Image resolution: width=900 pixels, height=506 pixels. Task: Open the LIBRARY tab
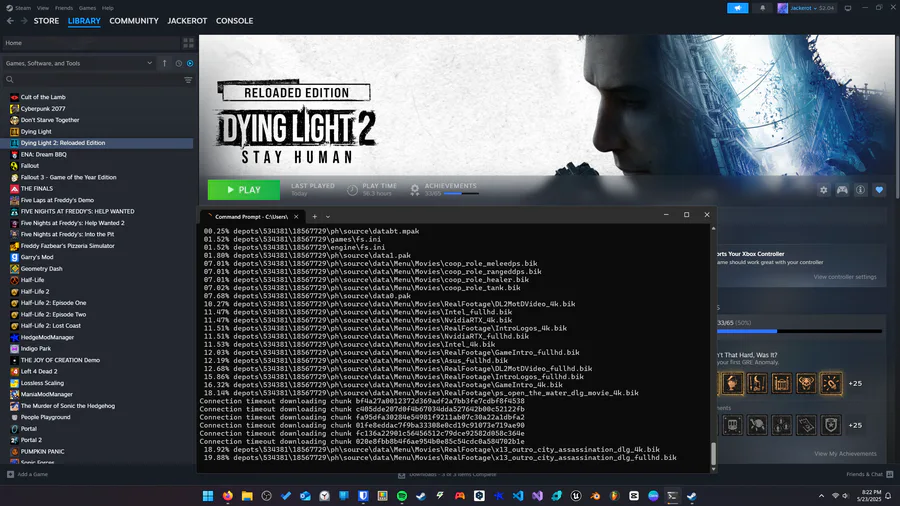[x=84, y=21]
